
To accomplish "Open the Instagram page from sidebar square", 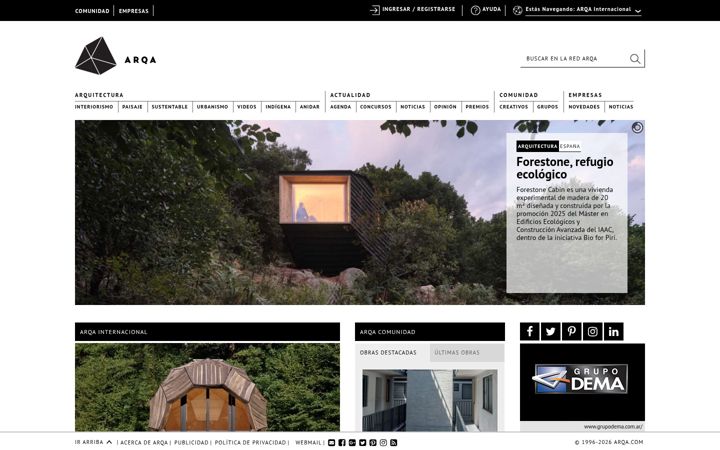I will pyautogui.click(x=592, y=332).
